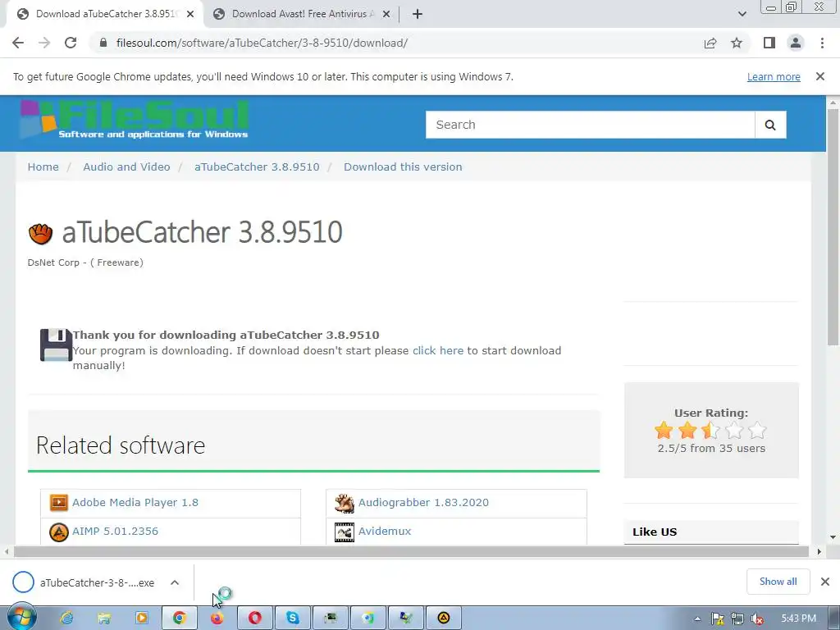The height and width of the screenshot is (630, 840).
Task: Click the aTubeCatcher exe download item
Action: tap(97, 582)
